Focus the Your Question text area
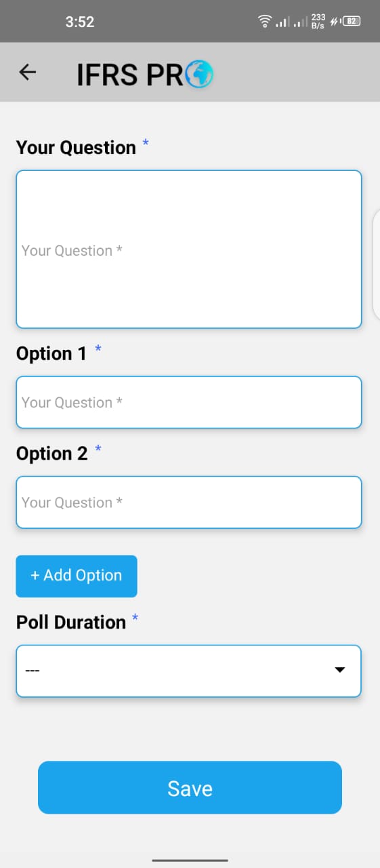The image size is (380, 868). (189, 250)
